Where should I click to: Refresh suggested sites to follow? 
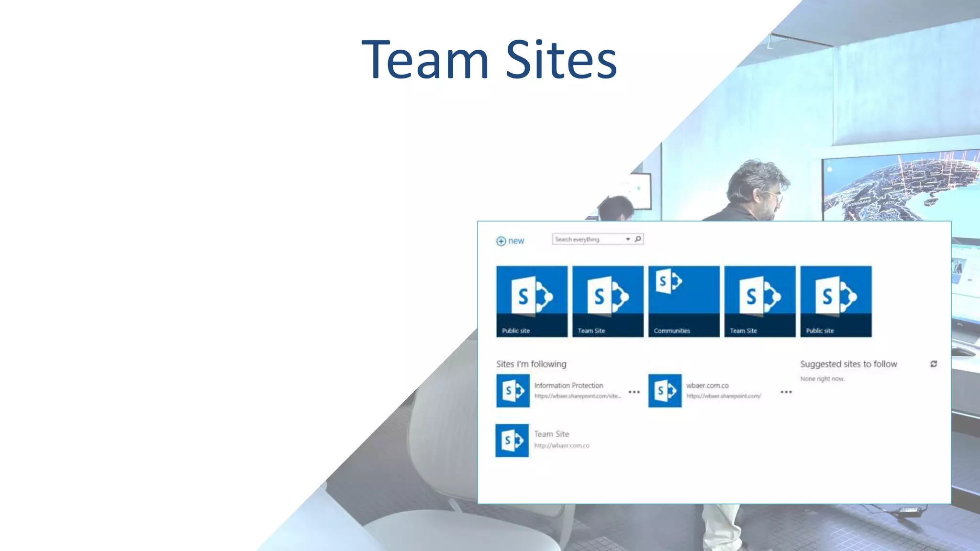tap(933, 364)
